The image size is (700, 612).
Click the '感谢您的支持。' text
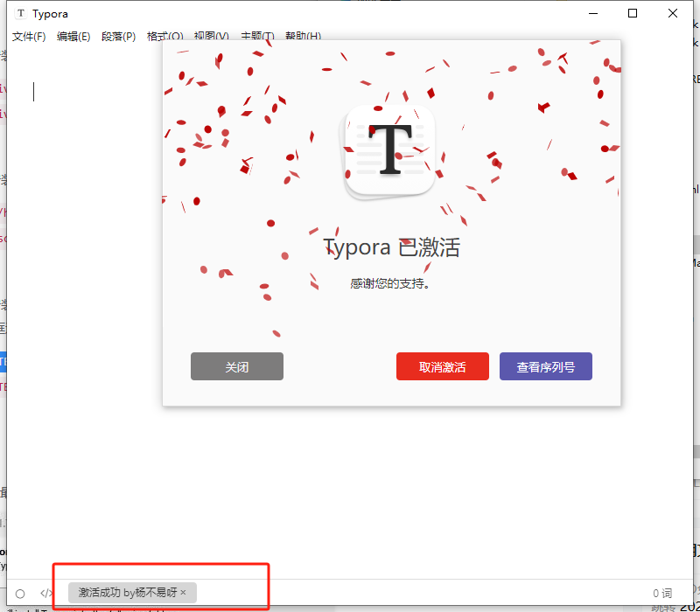click(x=390, y=283)
